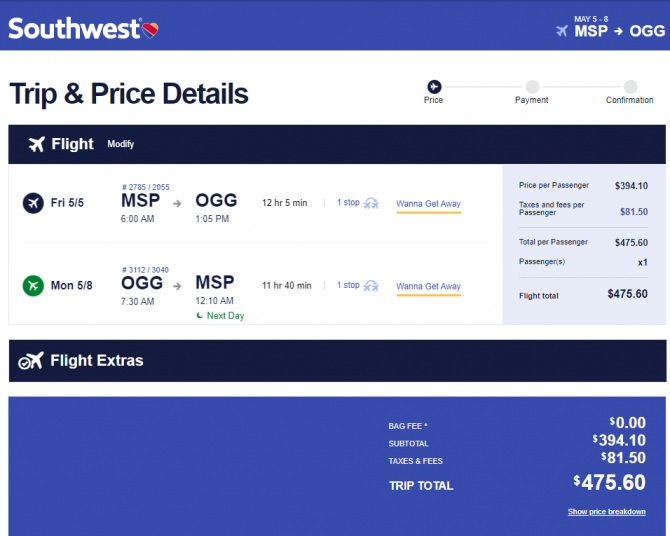Open Wanna Get Away fare for Fri 5/5
Screen dimensions: 670x536
[x=428, y=204]
